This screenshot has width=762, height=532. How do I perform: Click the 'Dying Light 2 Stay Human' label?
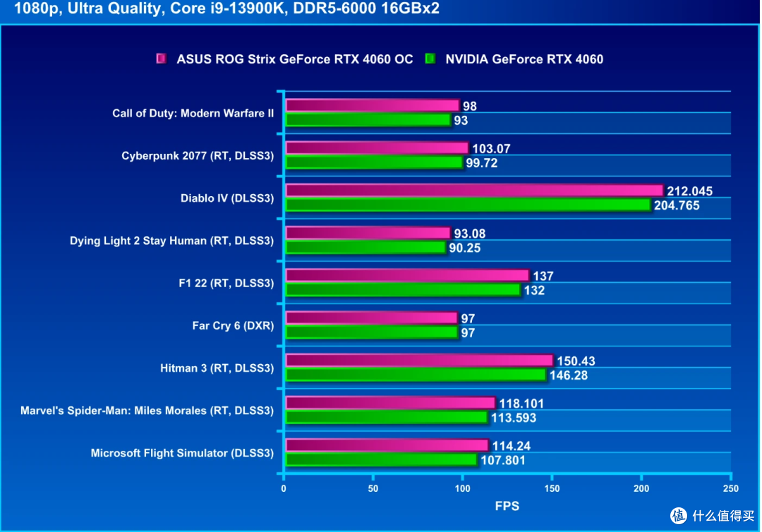(138, 241)
